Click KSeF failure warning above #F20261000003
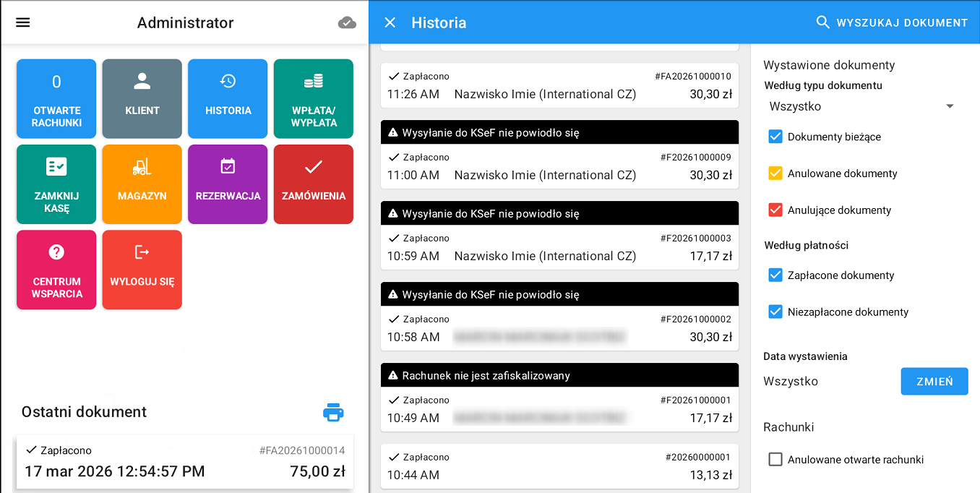The width and height of the screenshot is (980, 493). (x=559, y=213)
